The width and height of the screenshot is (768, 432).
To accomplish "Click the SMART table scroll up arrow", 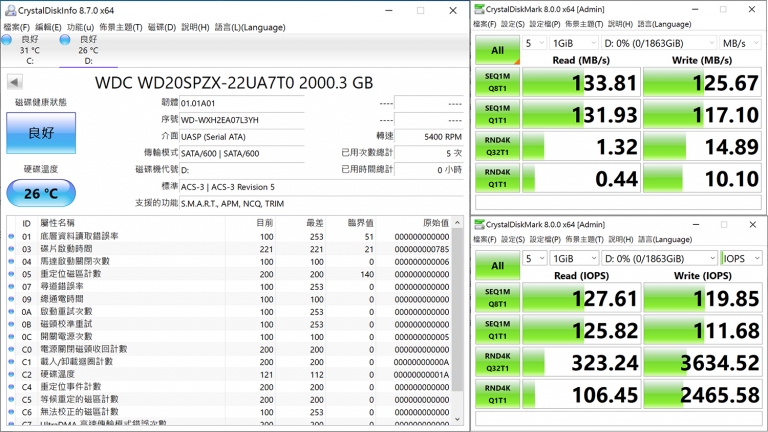I will [x=457, y=223].
